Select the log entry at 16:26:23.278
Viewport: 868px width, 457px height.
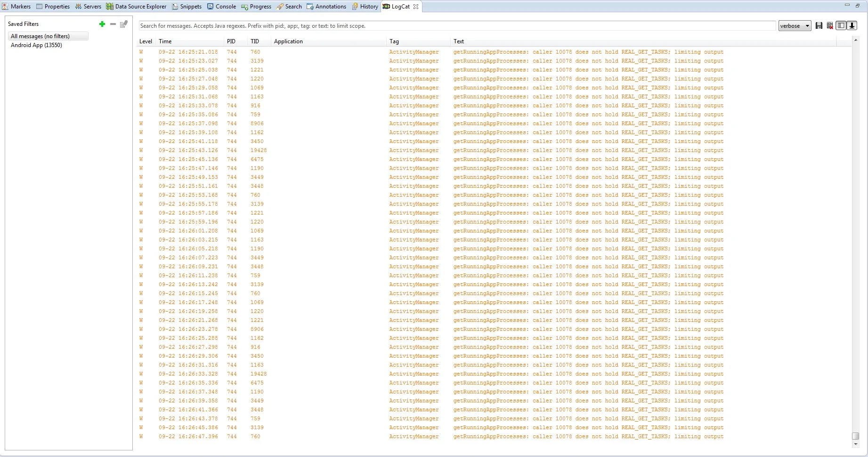[x=494, y=329]
